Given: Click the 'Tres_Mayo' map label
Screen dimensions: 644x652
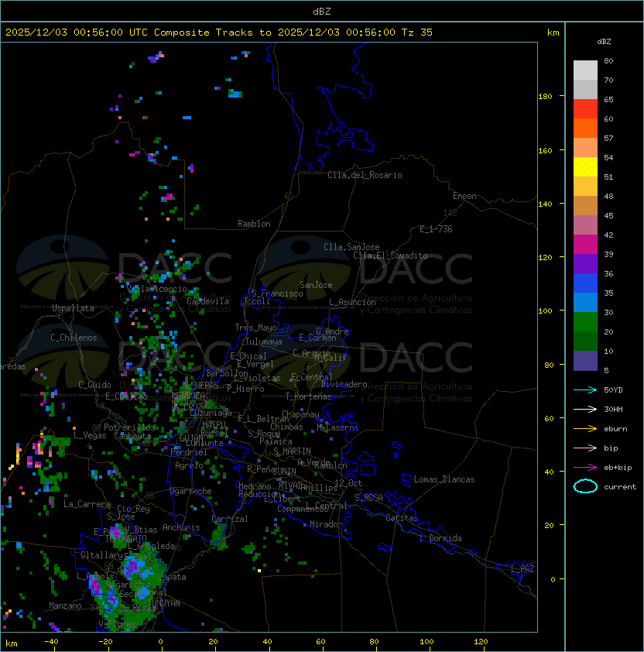Looking at the screenshot, I should point(255,328).
